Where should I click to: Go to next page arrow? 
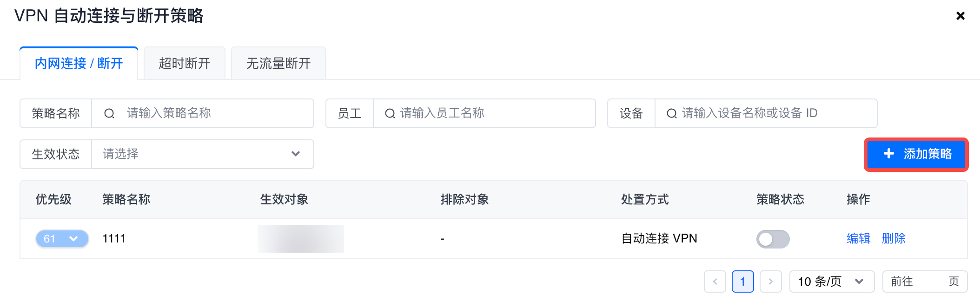pos(770,281)
